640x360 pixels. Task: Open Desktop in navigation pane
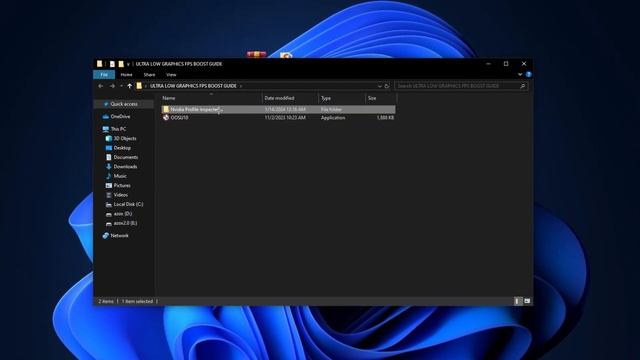pos(122,148)
